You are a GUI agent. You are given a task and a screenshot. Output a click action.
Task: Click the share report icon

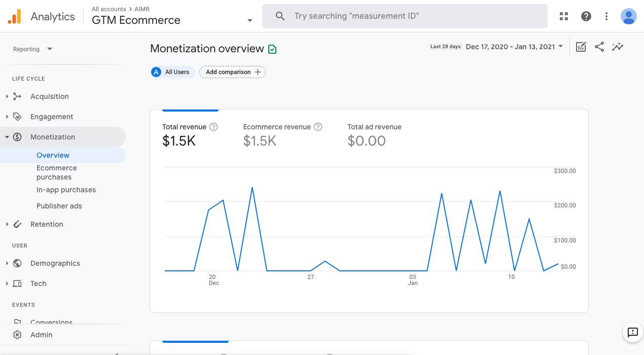coord(599,47)
